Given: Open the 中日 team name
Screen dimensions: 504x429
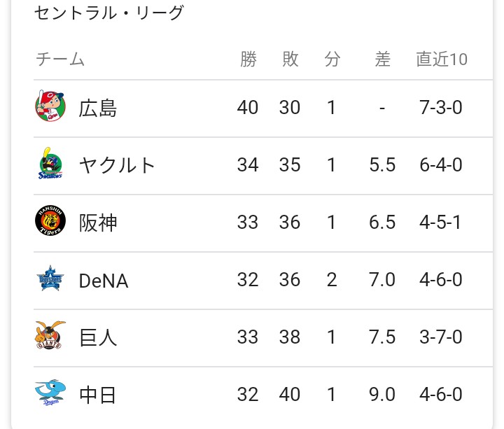Looking at the screenshot, I should point(97,395).
